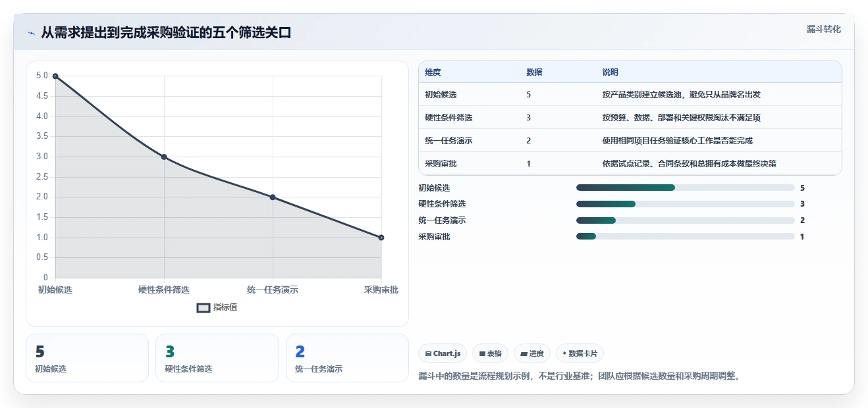Click the 维度 table column header

[433, 72]
